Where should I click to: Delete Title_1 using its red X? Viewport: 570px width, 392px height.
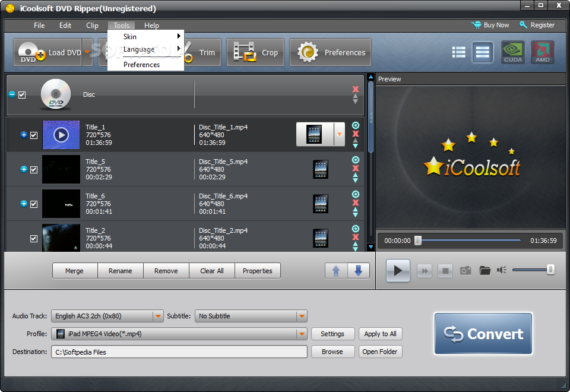pos(356,134)
